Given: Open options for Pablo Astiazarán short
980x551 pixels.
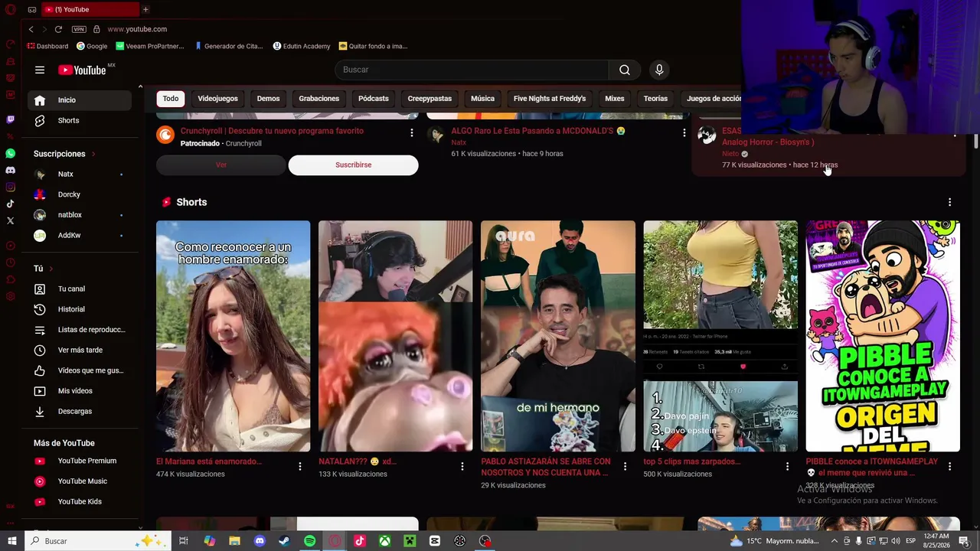Looking at the screenshot, I should coord(625,466).
